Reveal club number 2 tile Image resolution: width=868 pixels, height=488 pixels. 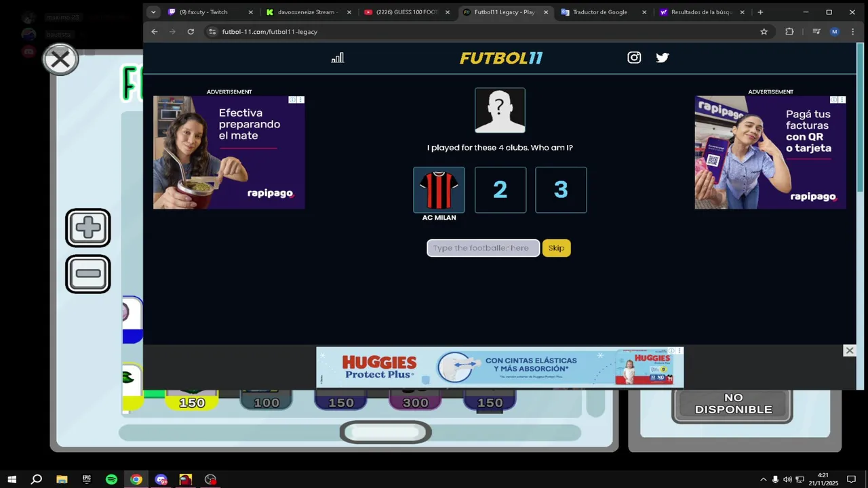(x=500, y=190)
